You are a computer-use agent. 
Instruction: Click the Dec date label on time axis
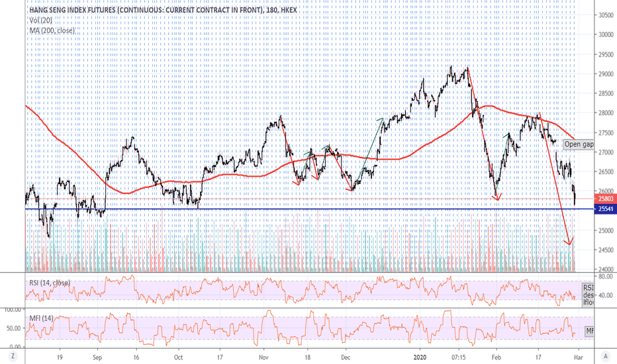click(346, 357)
